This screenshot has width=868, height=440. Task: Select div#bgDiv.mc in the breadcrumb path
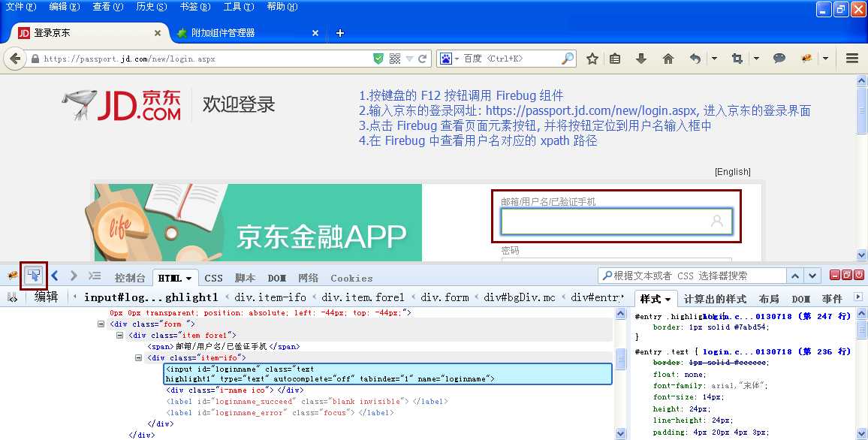tap(520, 297)
